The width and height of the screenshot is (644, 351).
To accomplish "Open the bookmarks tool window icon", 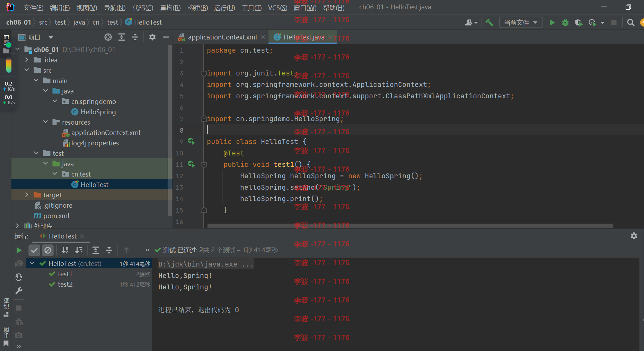I will tap(6, 343).
